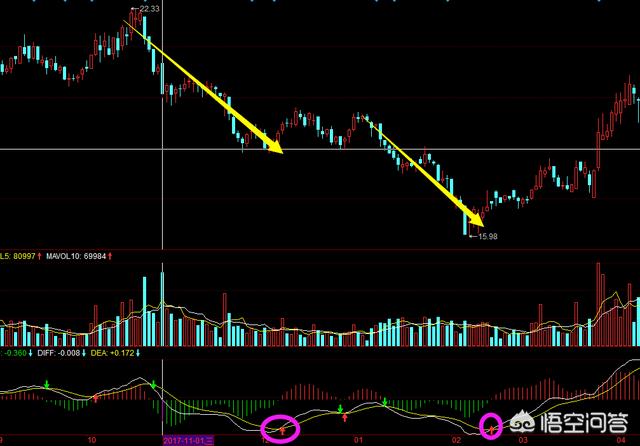Click the red up arrow left of crosshair
This screenshot has width=640, height=446.
[95, 398]
